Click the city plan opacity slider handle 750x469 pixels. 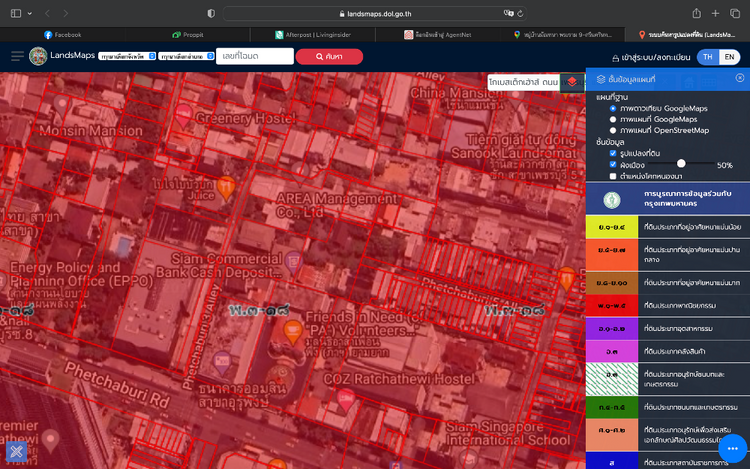681,164
